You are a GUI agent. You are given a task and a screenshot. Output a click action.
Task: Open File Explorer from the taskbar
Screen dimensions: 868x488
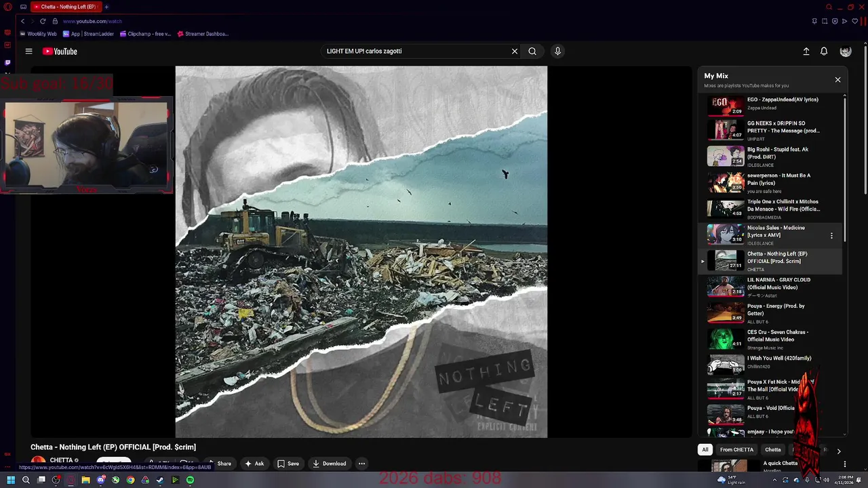click(x=85, y=480)
